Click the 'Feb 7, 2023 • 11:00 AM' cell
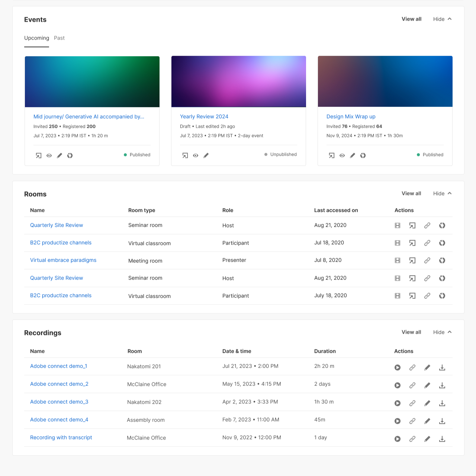The height and width of the screenshot is (476, 476). 251,419
